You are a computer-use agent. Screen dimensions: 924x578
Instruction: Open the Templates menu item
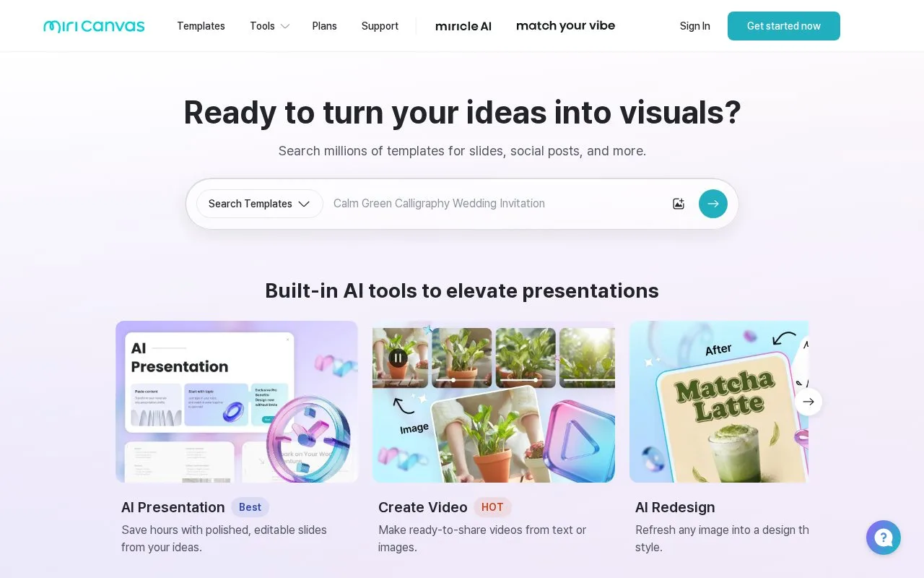point(201,26)
